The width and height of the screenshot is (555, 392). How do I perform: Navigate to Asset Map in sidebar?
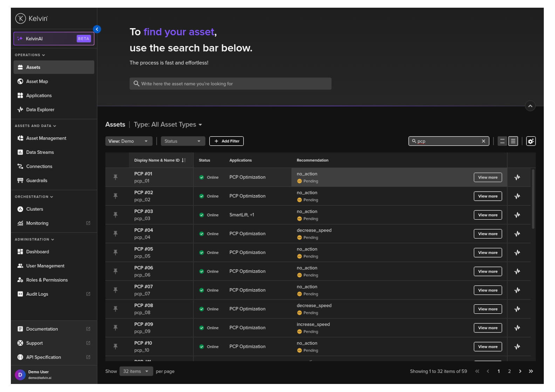37,82
